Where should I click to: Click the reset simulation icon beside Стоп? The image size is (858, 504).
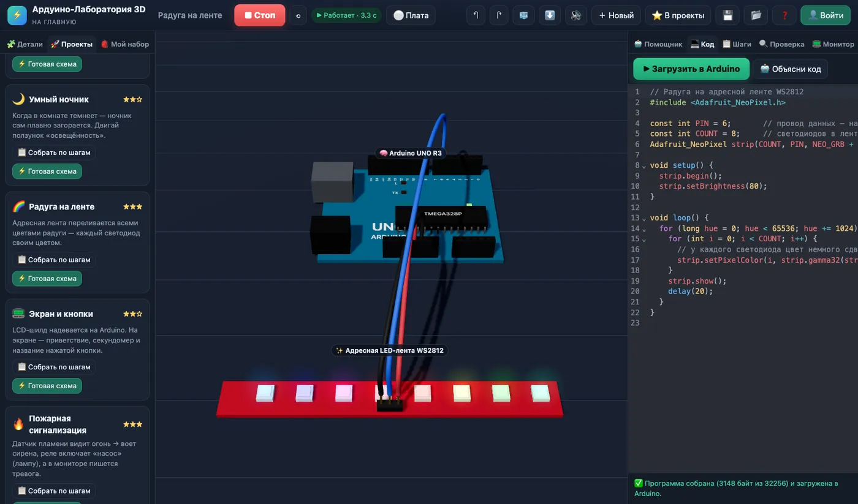click(x=298, y=15)
